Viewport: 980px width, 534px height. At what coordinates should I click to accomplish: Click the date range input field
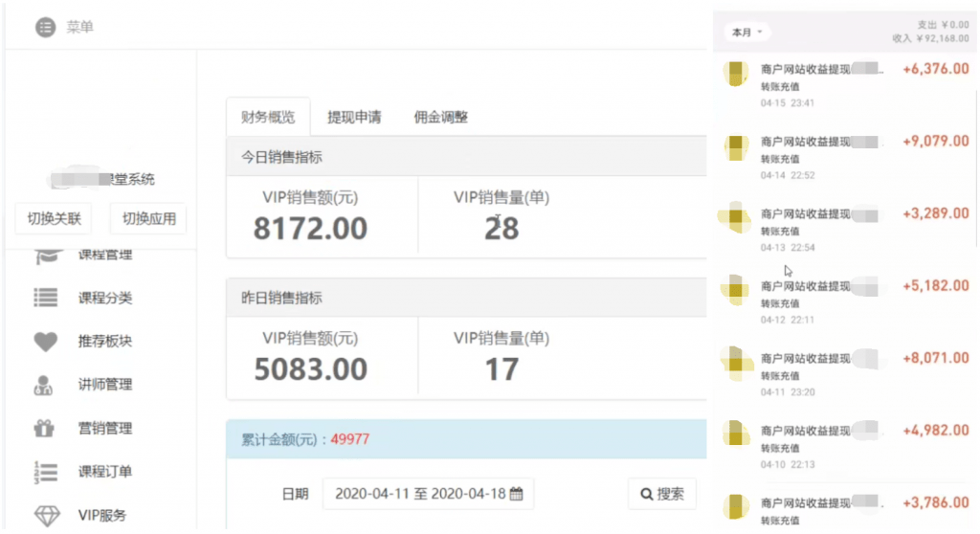click(x=419, y=494)
